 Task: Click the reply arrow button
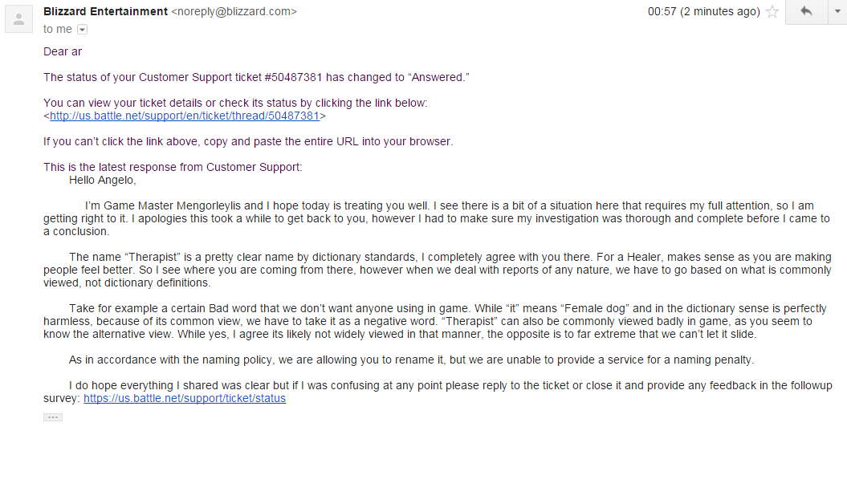pyautogui.click(x=806, y=11)
